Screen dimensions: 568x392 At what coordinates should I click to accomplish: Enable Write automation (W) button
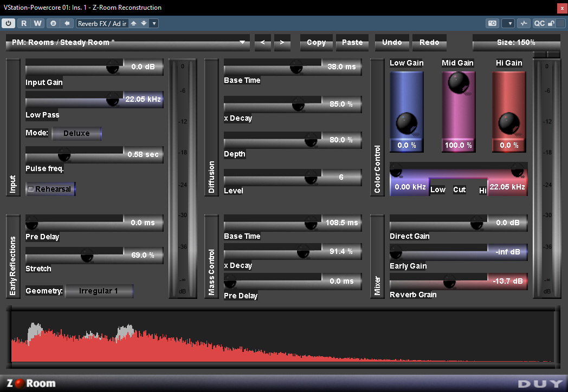pyautogui.click(x=37, y=23)
